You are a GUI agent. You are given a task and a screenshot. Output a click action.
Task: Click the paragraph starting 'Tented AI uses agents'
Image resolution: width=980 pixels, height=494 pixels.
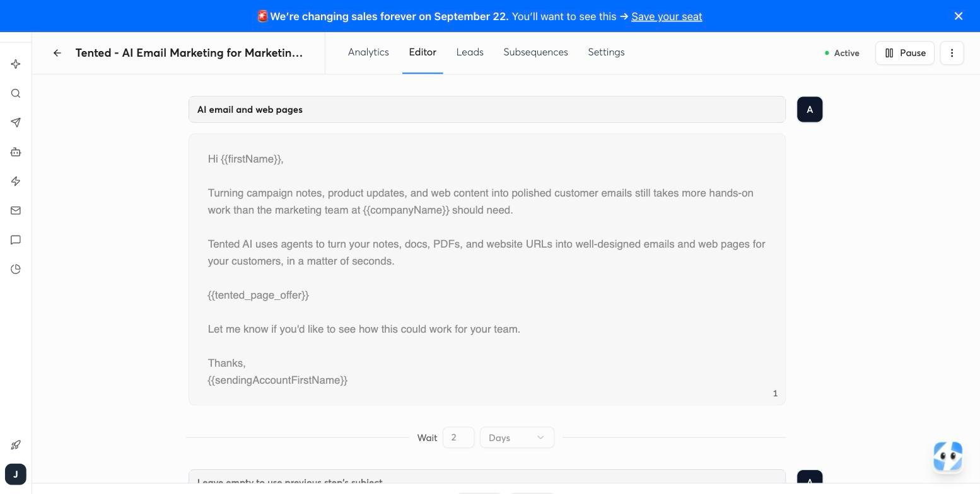pyautogui.click(x=487, y=253)
